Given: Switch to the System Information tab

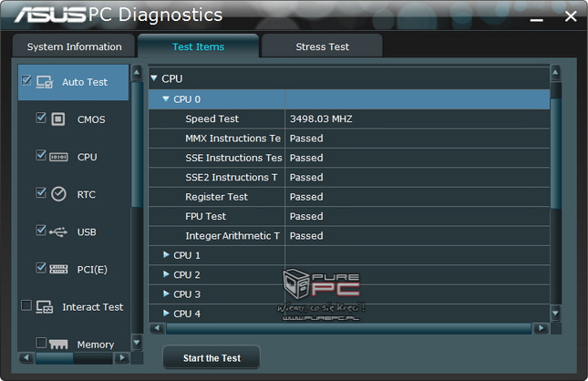Looking at the screenshot, I should (x=74, y=46).
